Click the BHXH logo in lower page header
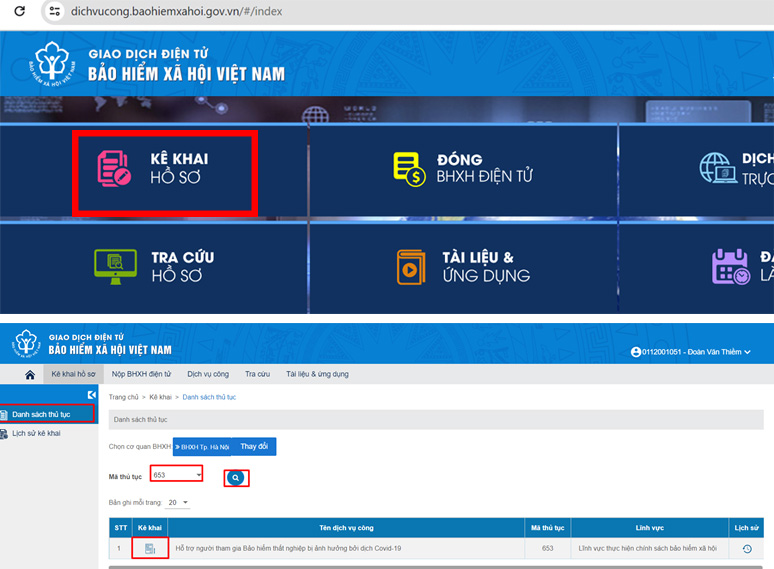Screen dimensions: 774x569 tap(26, 343)
